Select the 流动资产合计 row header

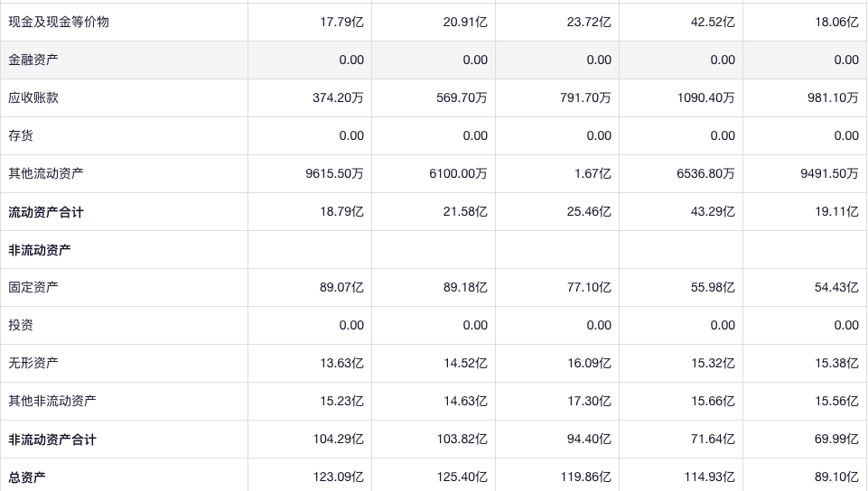point(46,212)
